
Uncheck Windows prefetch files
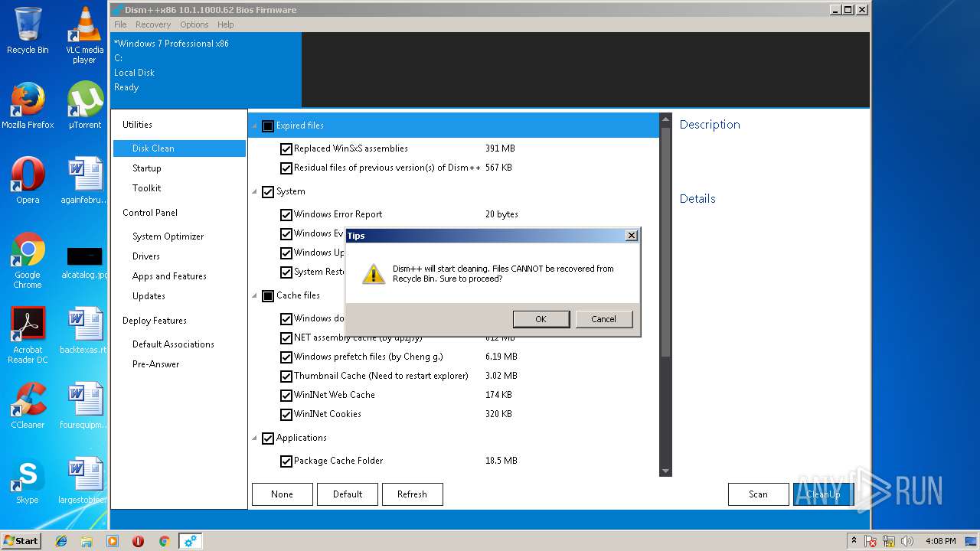point(286,357)
